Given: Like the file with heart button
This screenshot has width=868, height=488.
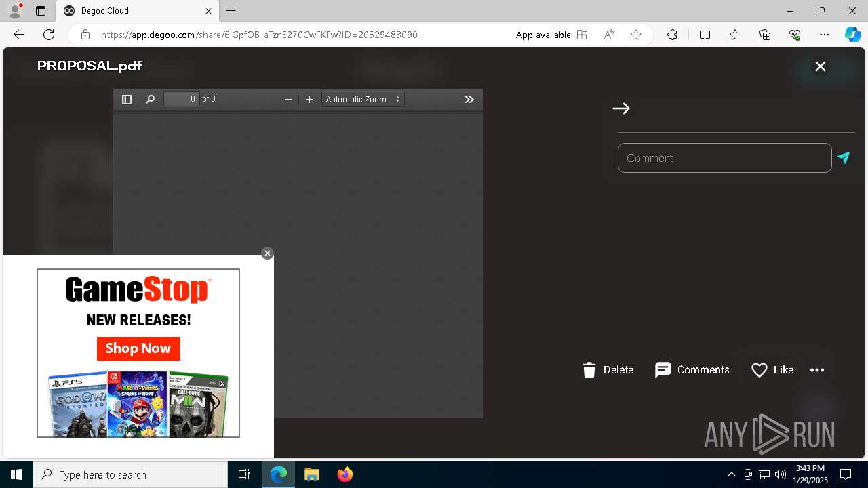Looking at the screenshot, I should point(772,370).
